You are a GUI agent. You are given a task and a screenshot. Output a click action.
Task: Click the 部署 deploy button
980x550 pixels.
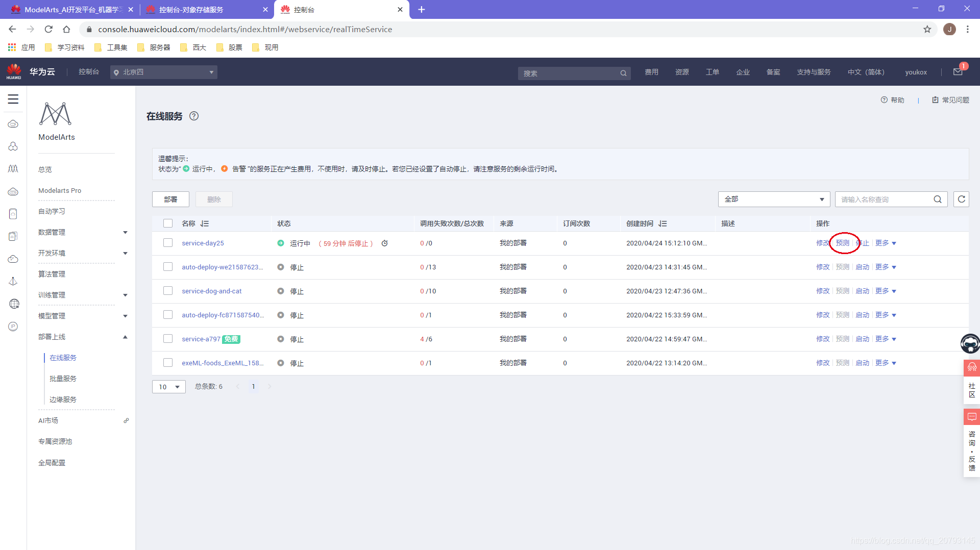pyautogui.click(x=170, y=199)
